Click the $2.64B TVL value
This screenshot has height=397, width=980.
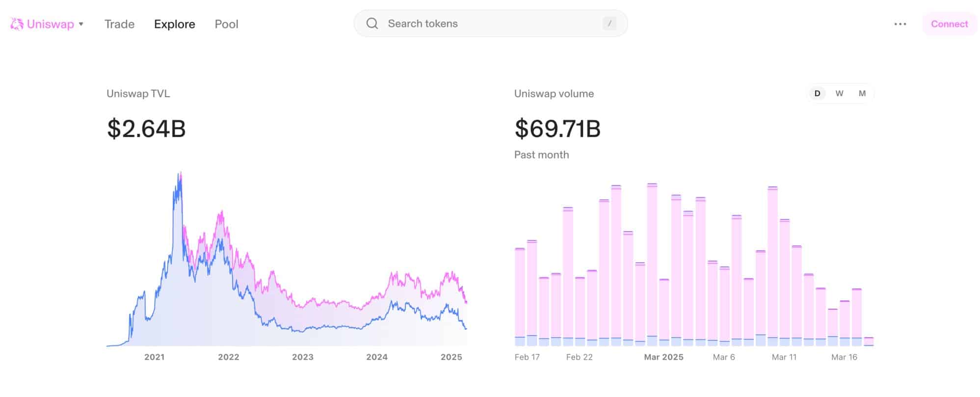146,129
